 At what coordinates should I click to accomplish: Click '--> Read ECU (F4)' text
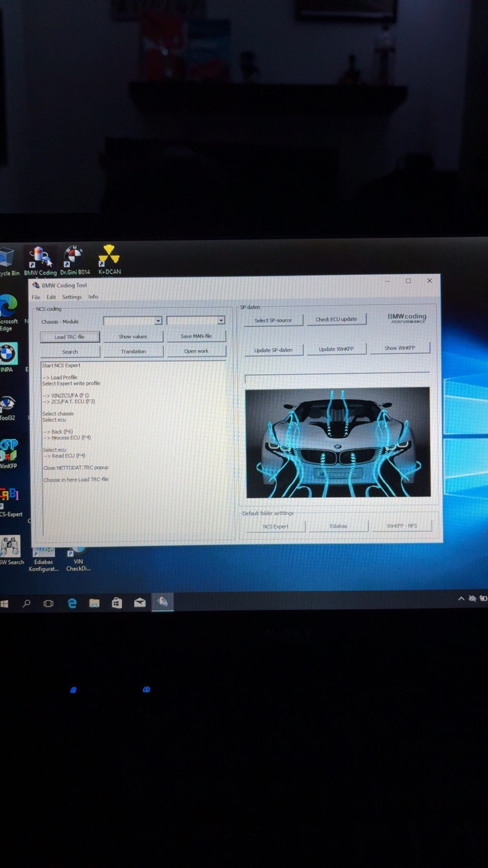click(x=64, y=456)
